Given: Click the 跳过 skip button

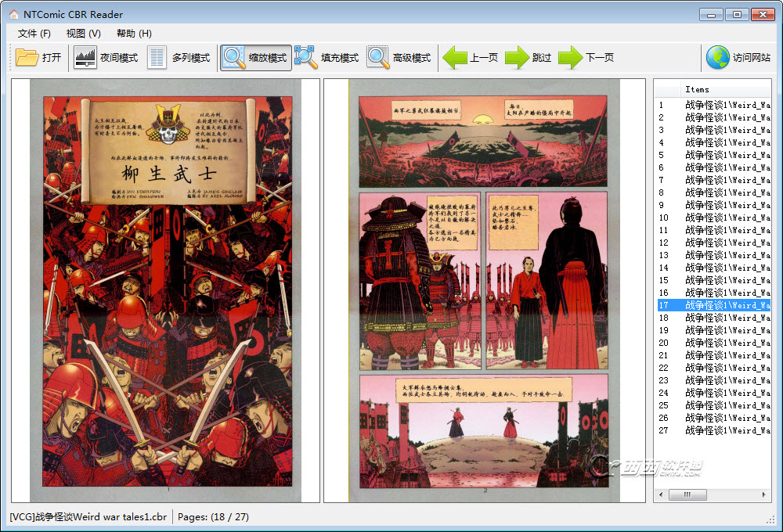Looking at the screenshot, I should 542,57.
